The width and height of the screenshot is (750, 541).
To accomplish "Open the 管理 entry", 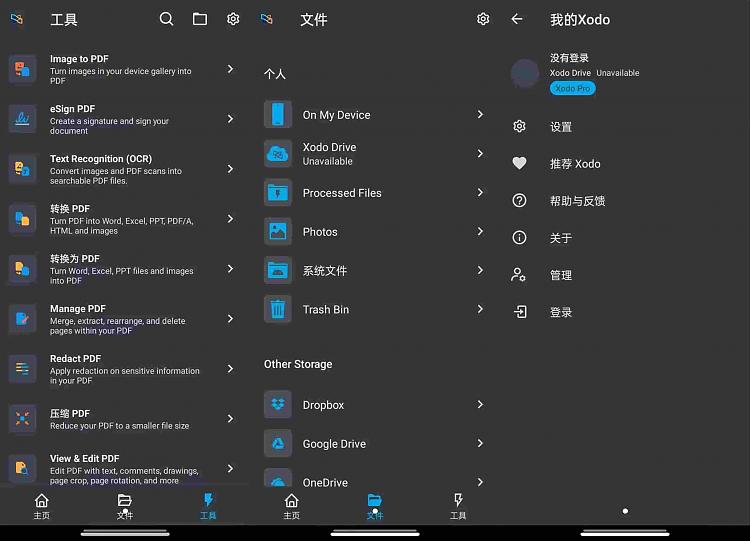I will (x=625, y=275).
